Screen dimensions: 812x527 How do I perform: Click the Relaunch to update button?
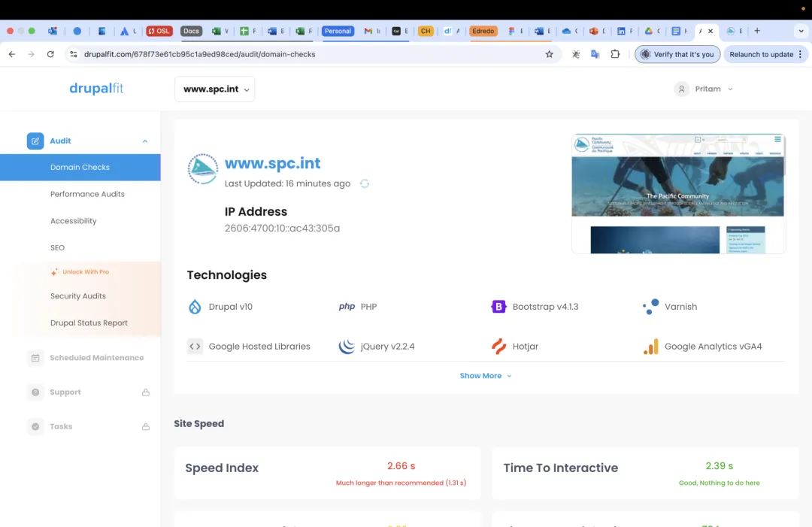pos(762,54)
